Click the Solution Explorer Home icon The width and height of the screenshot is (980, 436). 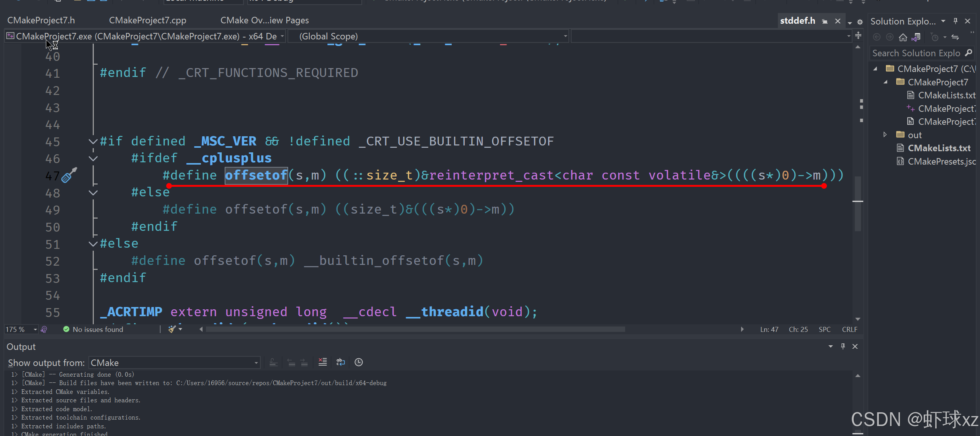click(903, 37)
